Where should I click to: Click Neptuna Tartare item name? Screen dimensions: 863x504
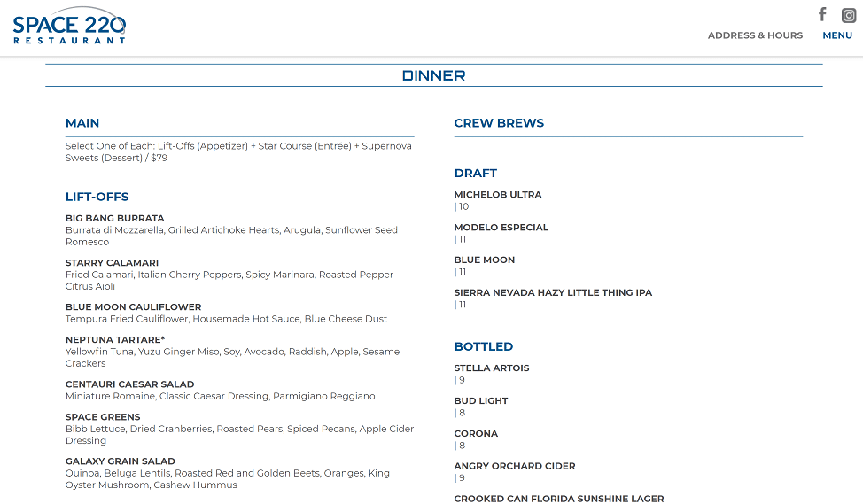(115, 340)
